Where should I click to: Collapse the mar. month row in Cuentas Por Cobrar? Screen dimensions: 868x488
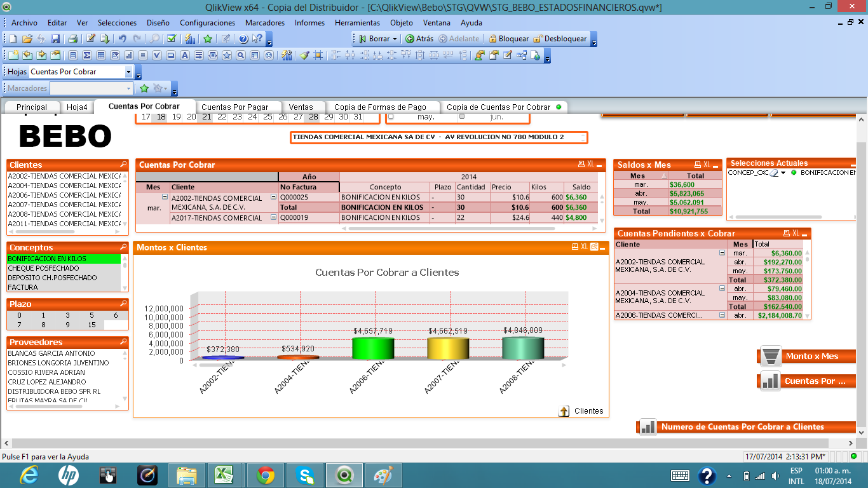point(165,197)
